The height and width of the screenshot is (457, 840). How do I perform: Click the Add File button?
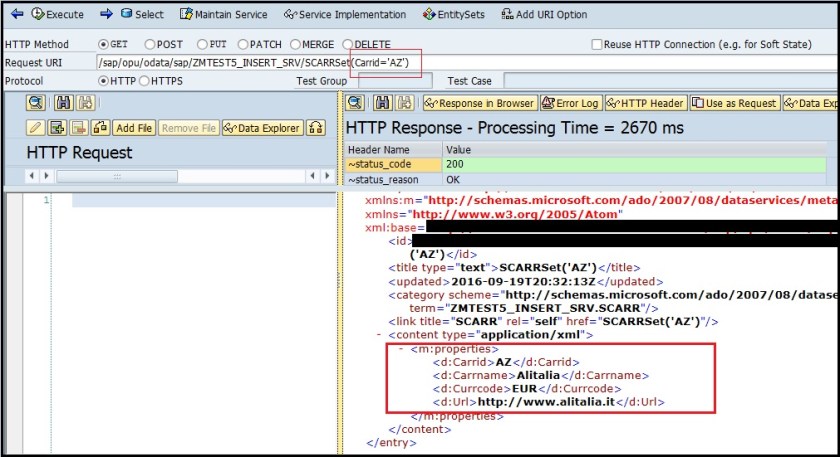(x=134, y=128)
